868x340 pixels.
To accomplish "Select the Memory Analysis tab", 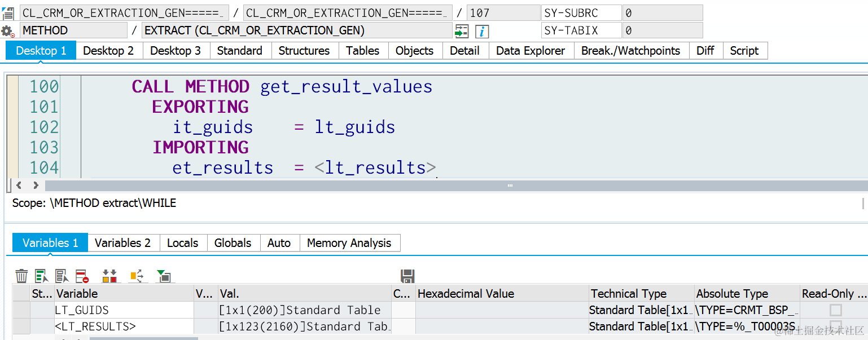I will (x=349, y=243).
